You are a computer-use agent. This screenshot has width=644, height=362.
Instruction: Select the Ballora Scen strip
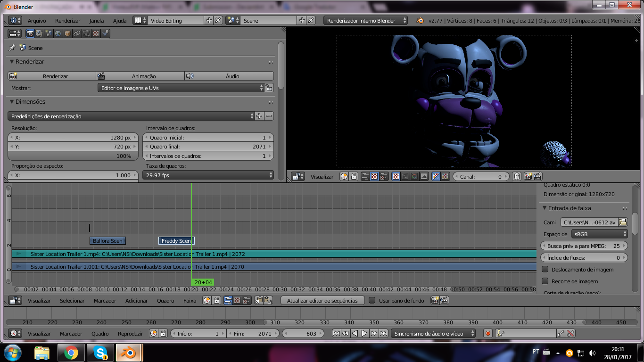(x=107, y=240)
